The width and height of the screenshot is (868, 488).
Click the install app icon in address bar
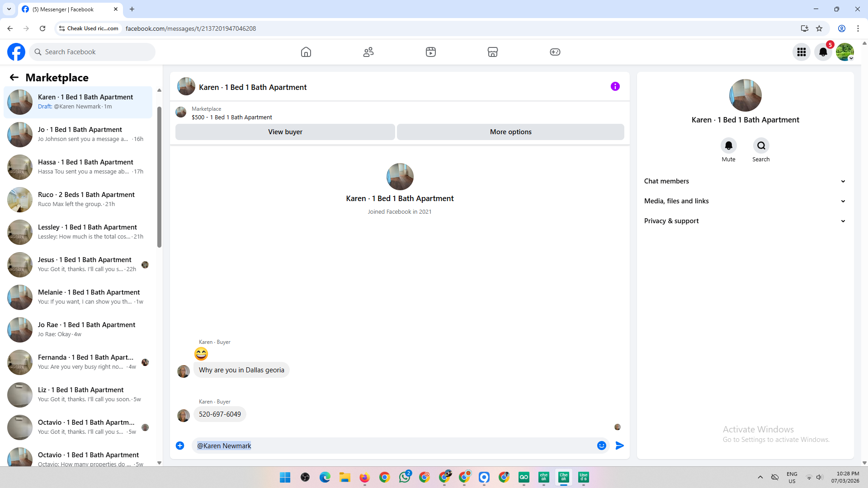coord(805,28)
